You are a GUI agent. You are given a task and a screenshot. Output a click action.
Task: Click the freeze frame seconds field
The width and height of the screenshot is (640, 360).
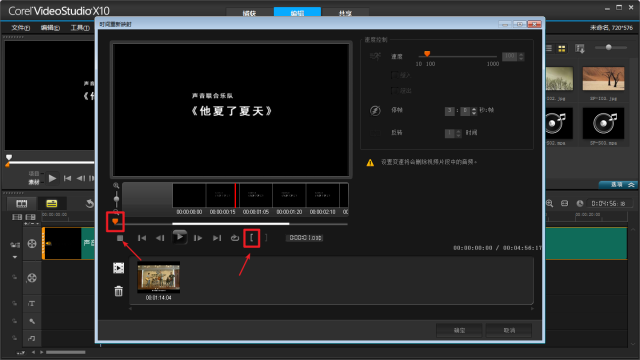pos(449,111)
